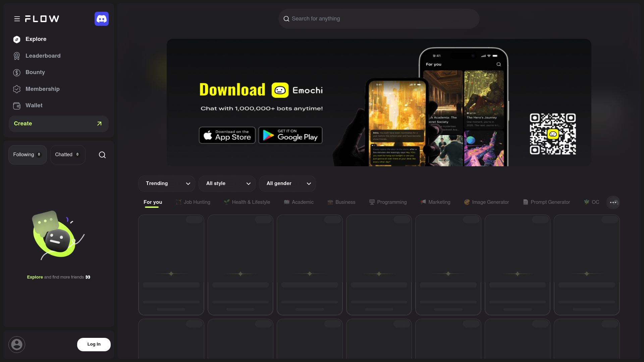Expand the more categories ellipsis button
This screenshot has height=362, width=644.
pos(613,202)
